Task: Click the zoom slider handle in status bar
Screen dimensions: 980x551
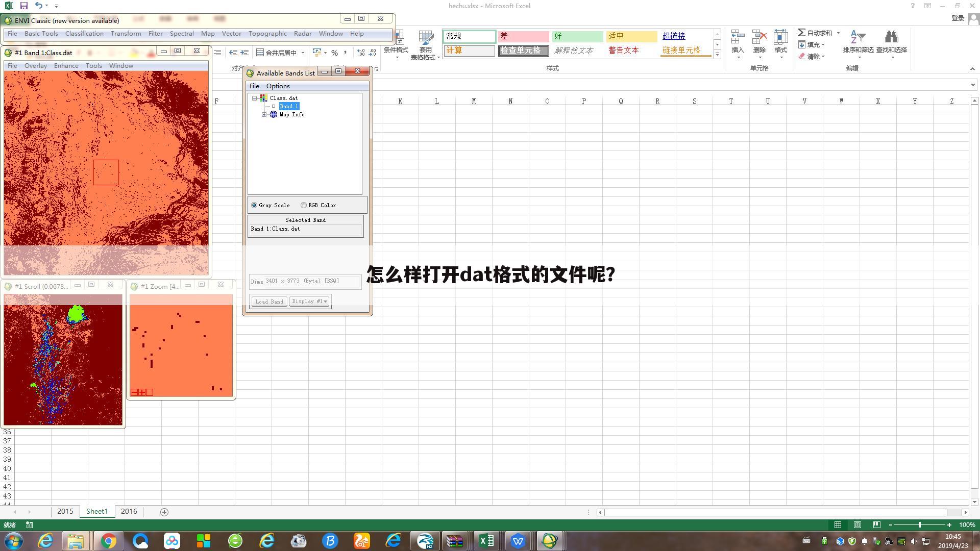Action: click(920, 524)
